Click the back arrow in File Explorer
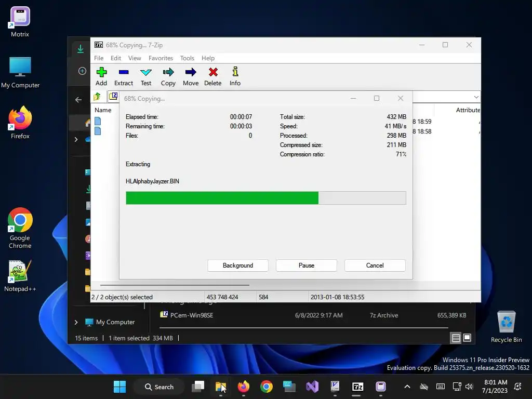The image size is (532, 399). pyautogui.click(x=78, y=100)
